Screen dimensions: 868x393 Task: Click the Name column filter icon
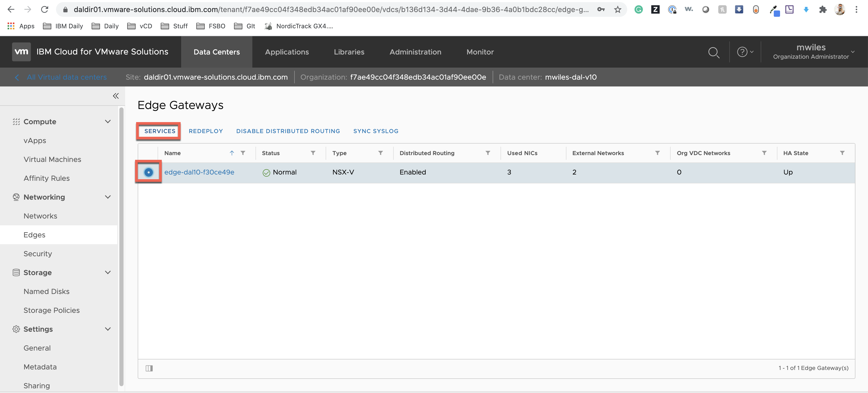point(243,153)
